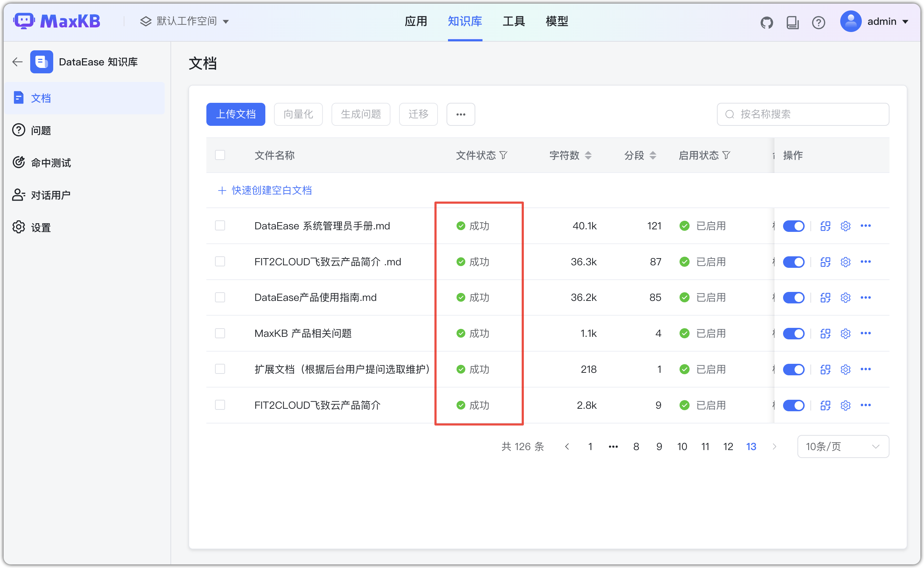The height and width of the screenshot is (568, 924).
Task: Open the admin account dropdown arrow
Action: [x=906, y=22]
